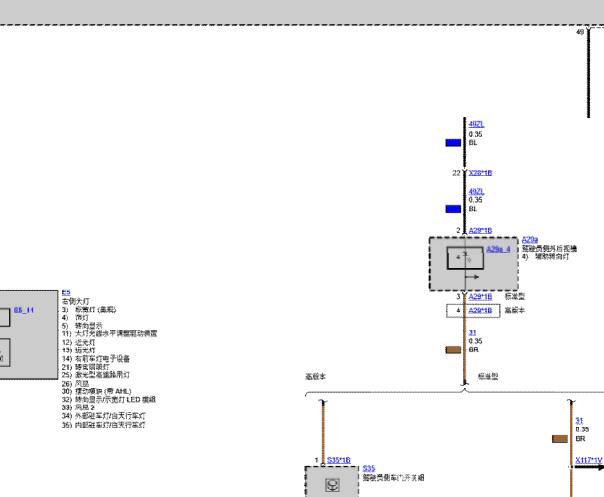Select legend entry 14) 右前车灯电子设备

point(96,359)
